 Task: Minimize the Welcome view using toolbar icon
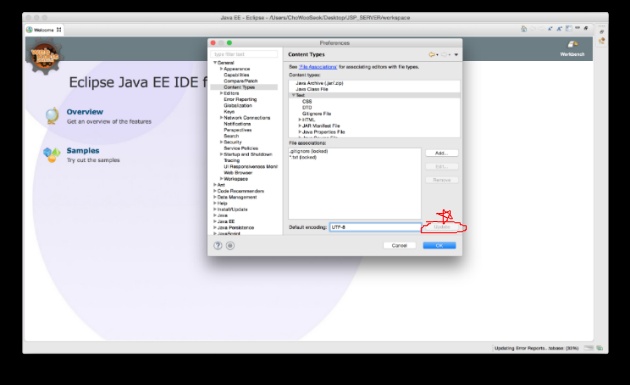(x=577, y=28)
